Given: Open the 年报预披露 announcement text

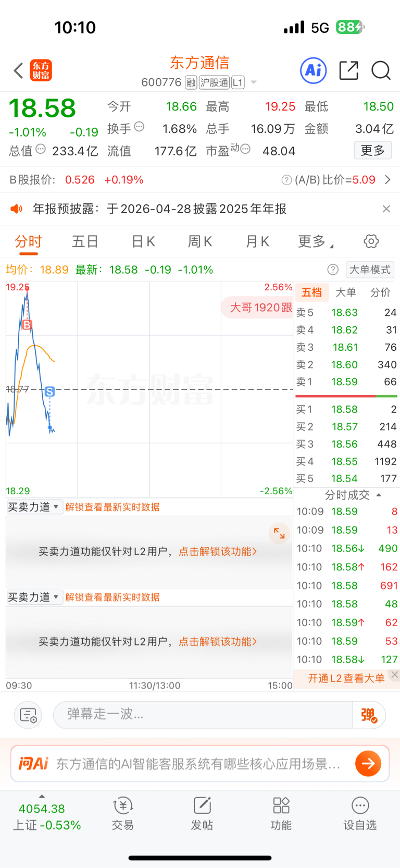Looking at the screenshot, I should click(159, 209).
